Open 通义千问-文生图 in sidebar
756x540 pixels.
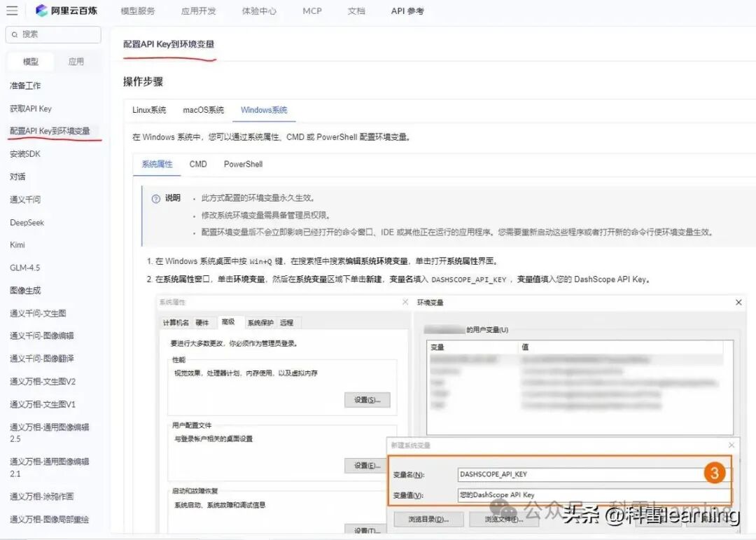coord(38,313)
